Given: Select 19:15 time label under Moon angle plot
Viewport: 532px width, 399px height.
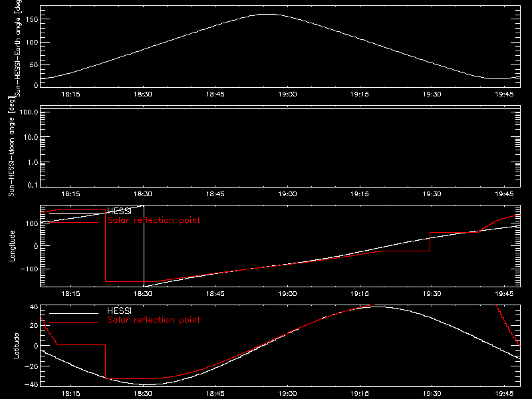Looking at the screenshot, I should [x=360, y=194].
